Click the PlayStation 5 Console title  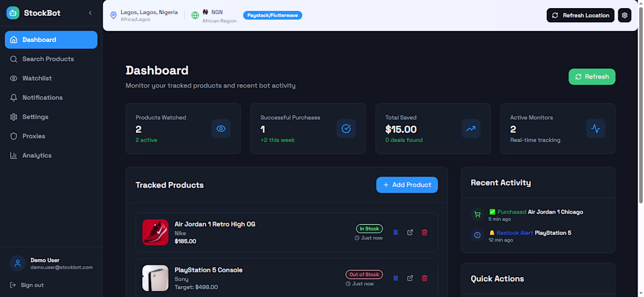pos(208,270)
